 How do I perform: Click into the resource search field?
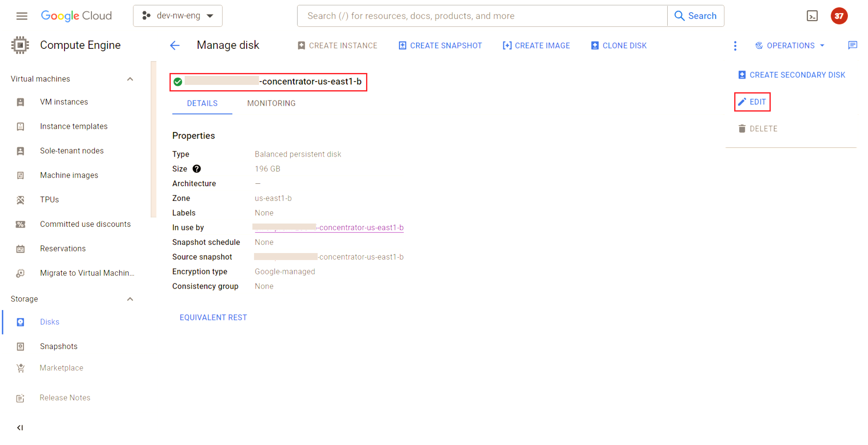coord(482,16)
